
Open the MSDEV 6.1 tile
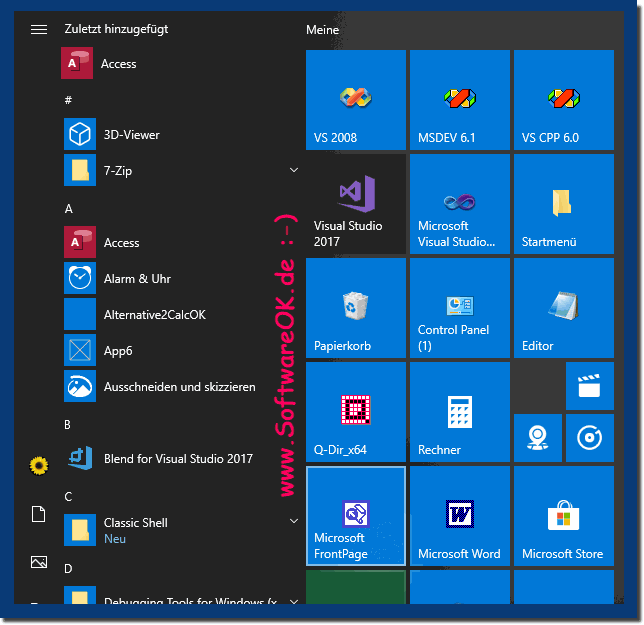(460, 100)
